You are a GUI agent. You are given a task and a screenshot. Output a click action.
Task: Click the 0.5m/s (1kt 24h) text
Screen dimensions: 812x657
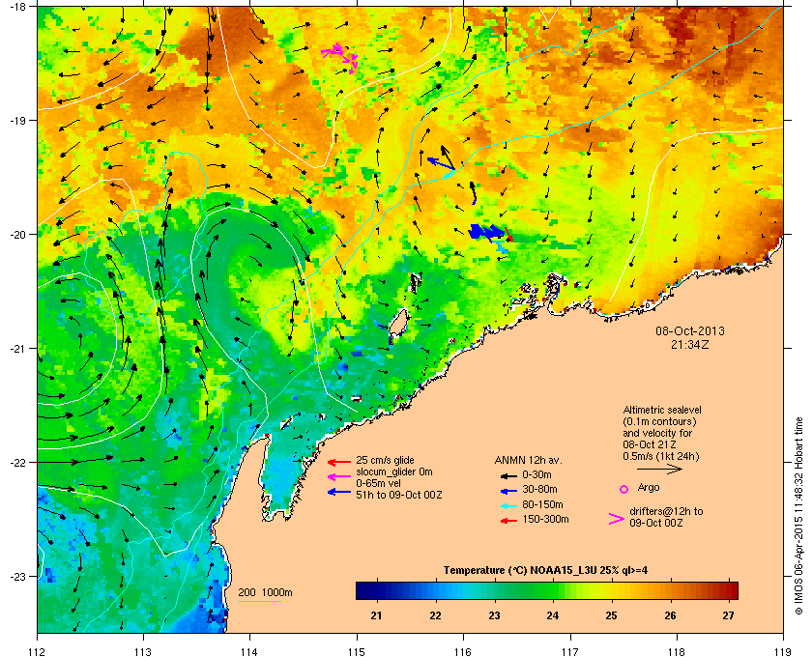point(661,456)
